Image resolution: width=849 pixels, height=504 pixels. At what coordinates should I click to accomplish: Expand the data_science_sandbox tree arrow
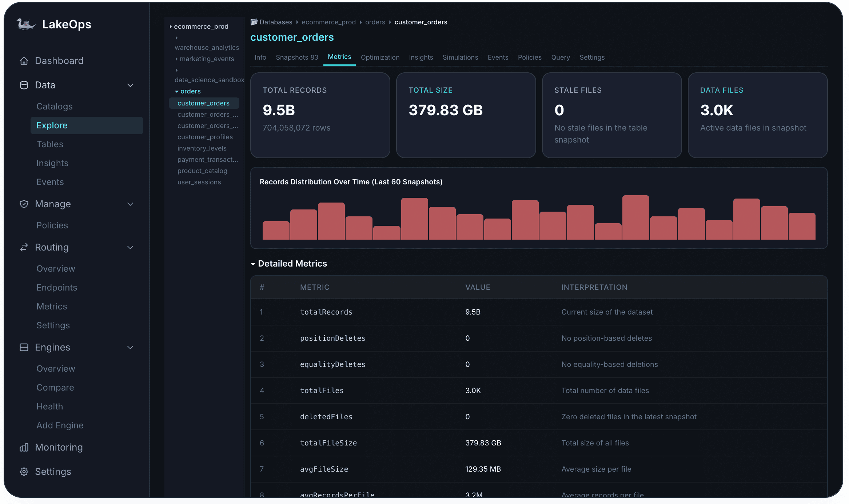176,70
